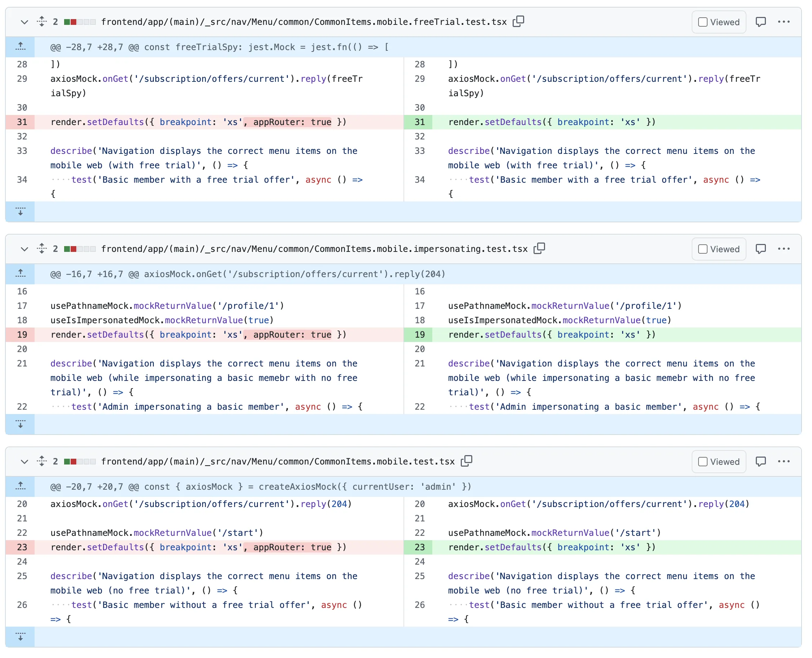Image resolution: width=812 pixels, height=658 pixels.
Task: Collapse the CommonItems.mobile.freeTrial.test.tsx file diff
Action: (24, 22)
